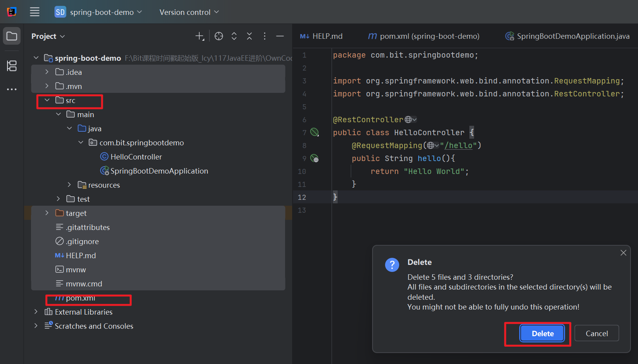This screenshot has width=638, height=364.
Task: Open the main hamburger menu
Action: 35,12
